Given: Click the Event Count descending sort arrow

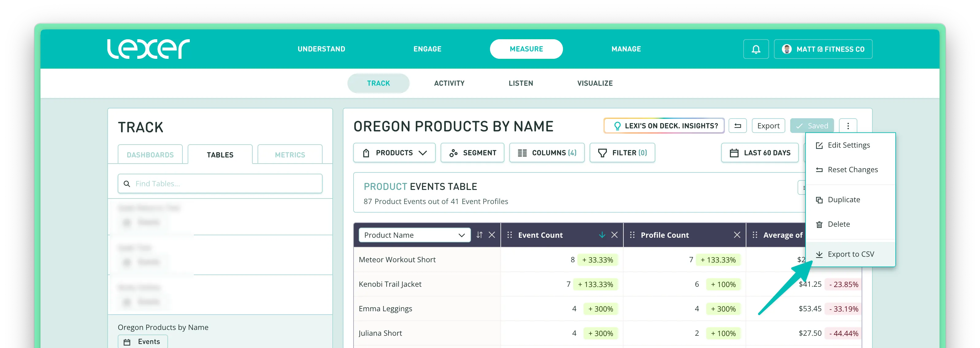Looking at the screenshot, I should (x=602, y=235).
